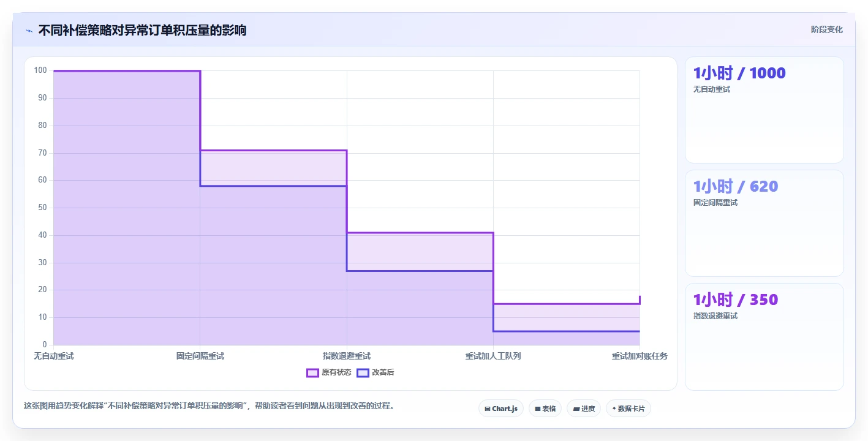Click the 进度 tag
This screenshot has width=868, height=441.
click(584, 409)
